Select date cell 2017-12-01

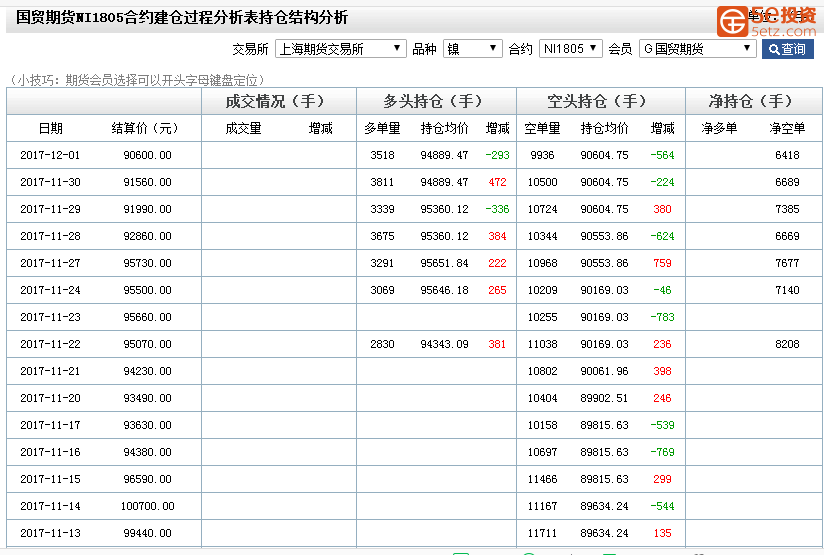coord(50,155)
